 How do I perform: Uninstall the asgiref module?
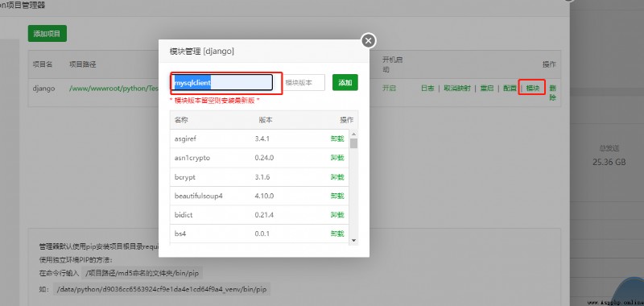tap(337, 139)
